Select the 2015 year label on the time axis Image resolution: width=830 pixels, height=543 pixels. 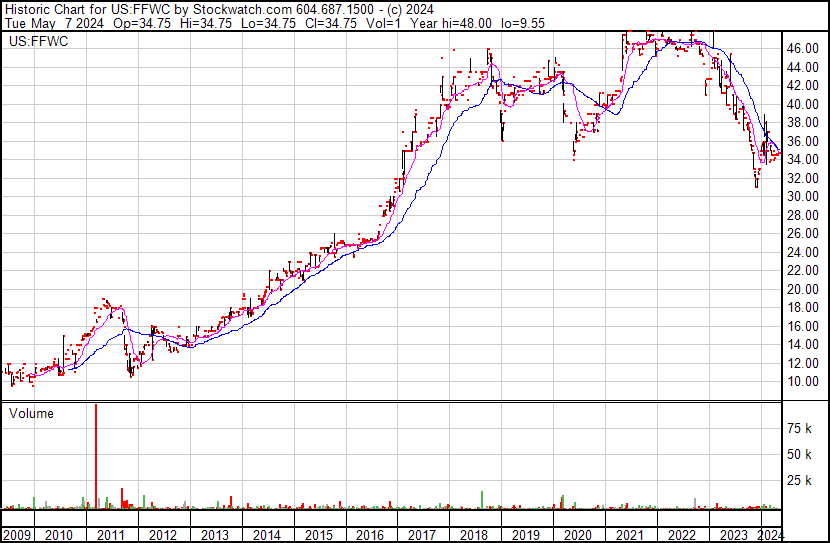[x=318, y=534]
